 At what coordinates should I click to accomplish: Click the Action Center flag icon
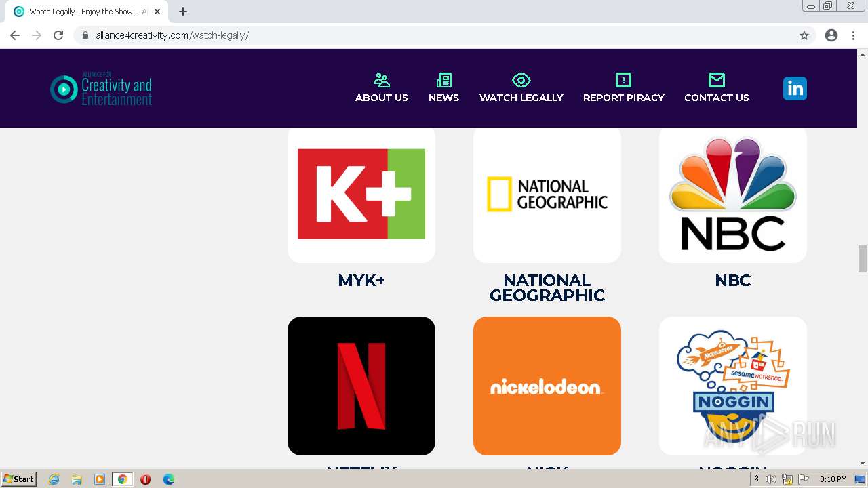804,479
